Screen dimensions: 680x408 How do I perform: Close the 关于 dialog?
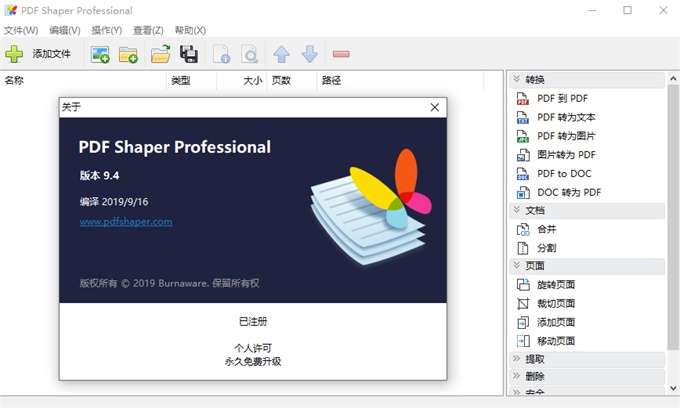[435, 107]
